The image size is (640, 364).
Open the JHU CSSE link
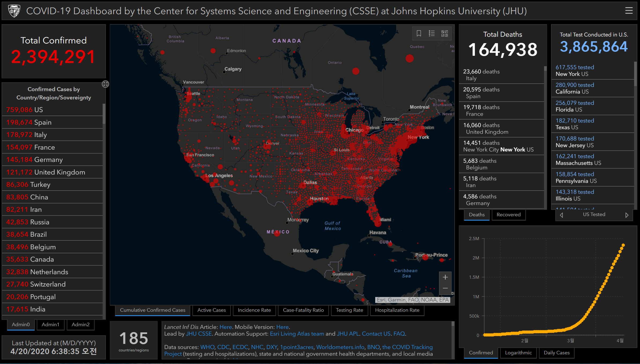[199, 334]
